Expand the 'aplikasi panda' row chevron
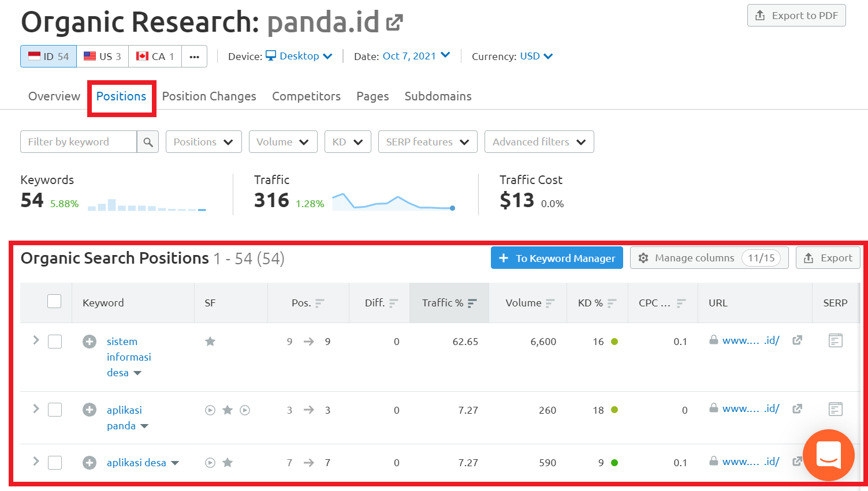 tap(36, 408)
